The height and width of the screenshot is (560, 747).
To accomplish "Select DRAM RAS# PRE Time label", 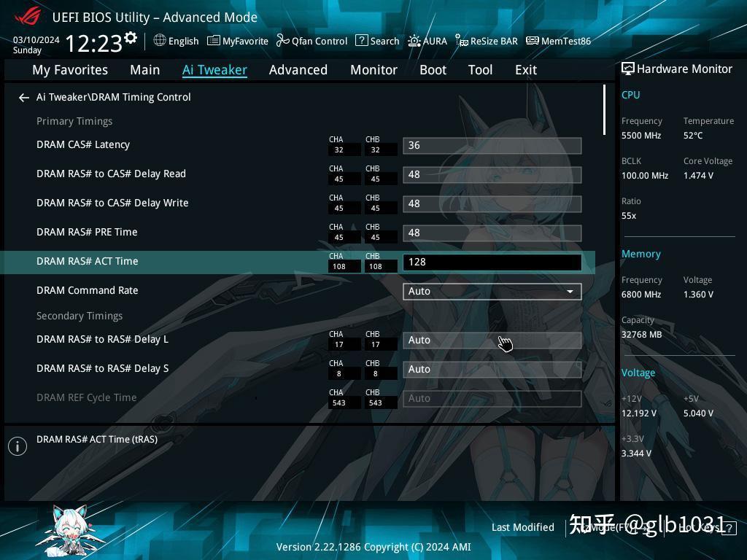I will 87,233.
